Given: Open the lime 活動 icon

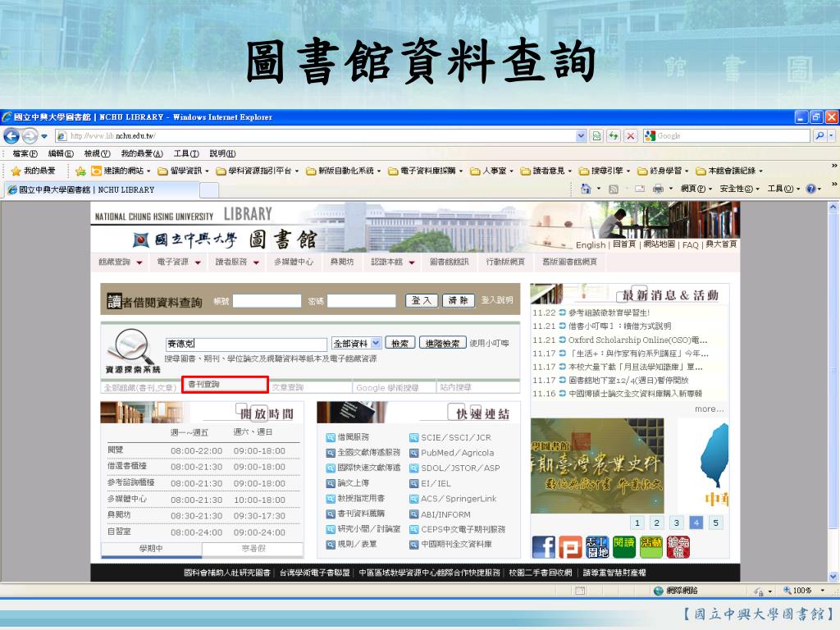Looking at the screenshot, I should [651, 547].
